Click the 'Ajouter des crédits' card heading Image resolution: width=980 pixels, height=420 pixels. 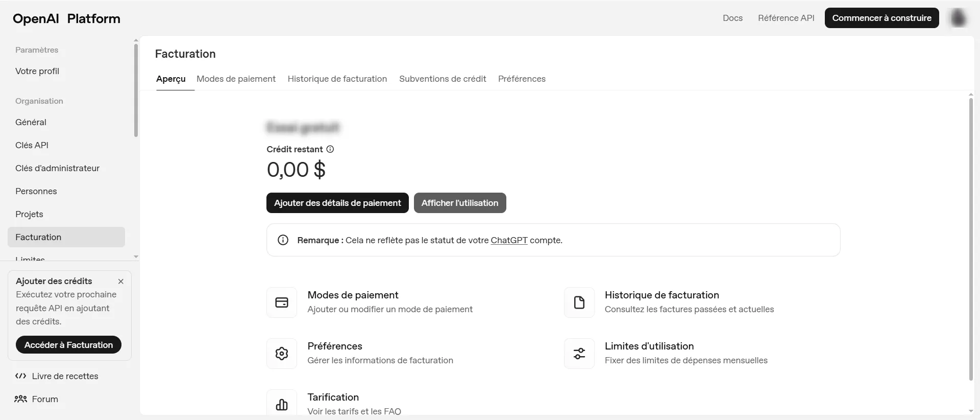coord(54,281)
